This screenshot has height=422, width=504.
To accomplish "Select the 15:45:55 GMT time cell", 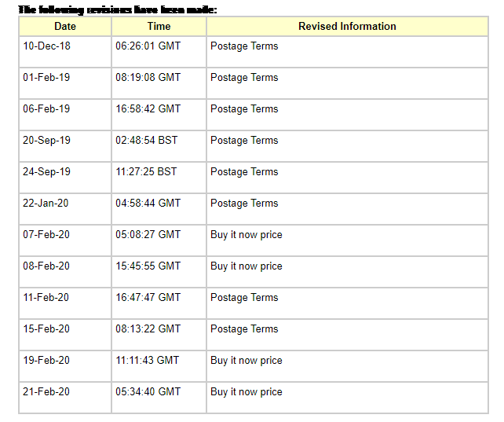I will pyautogui.click(x=159, y=272).
